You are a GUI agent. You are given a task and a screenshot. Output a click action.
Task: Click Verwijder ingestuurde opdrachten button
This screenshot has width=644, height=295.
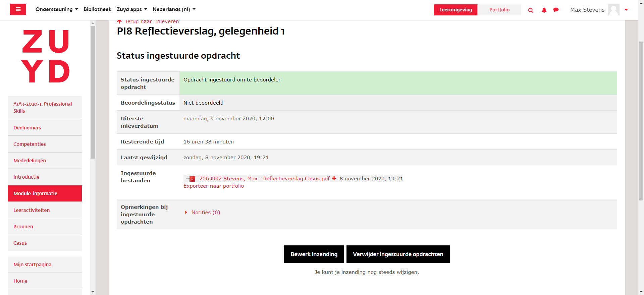398,254
